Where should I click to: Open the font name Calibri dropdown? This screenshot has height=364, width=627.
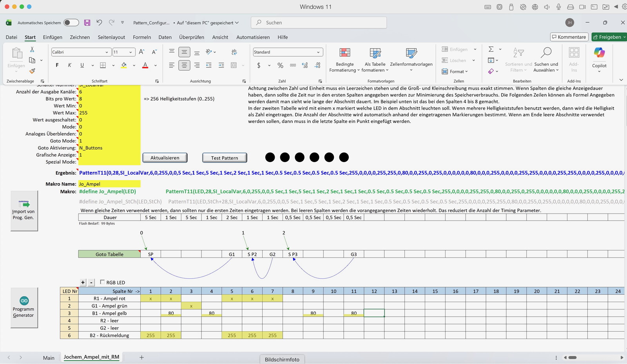pyautogui.click(x=107, y=52)
